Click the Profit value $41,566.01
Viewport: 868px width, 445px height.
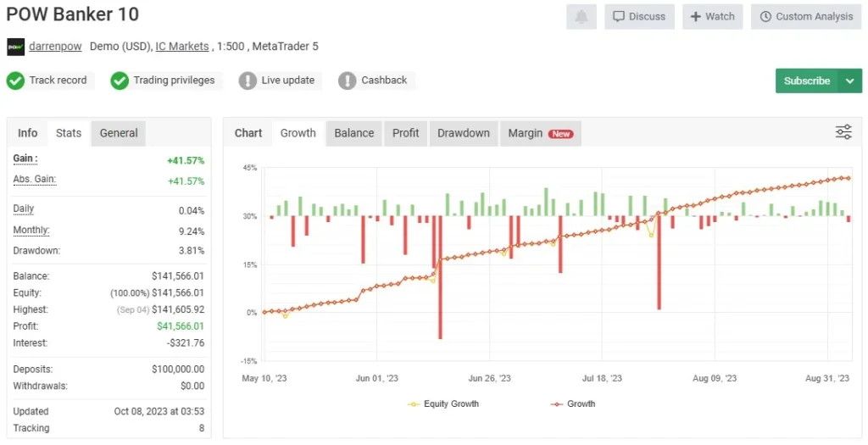click(181, 326)
